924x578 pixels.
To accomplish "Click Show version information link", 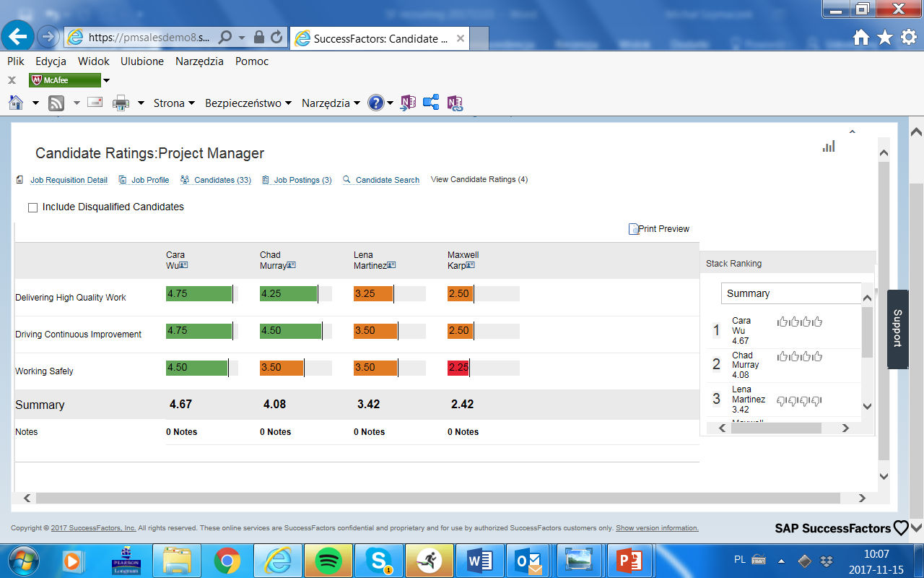I will click(657, 528).
